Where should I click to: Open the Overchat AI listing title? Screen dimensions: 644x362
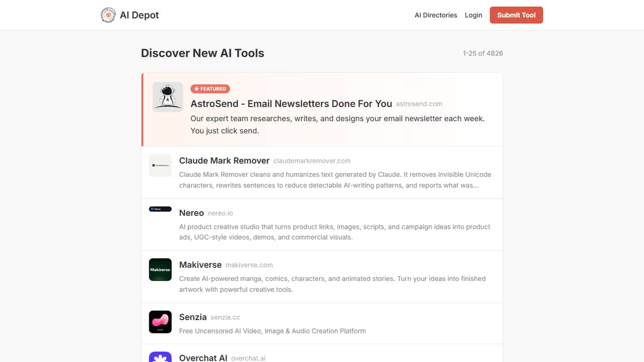[x=203, y=358]
